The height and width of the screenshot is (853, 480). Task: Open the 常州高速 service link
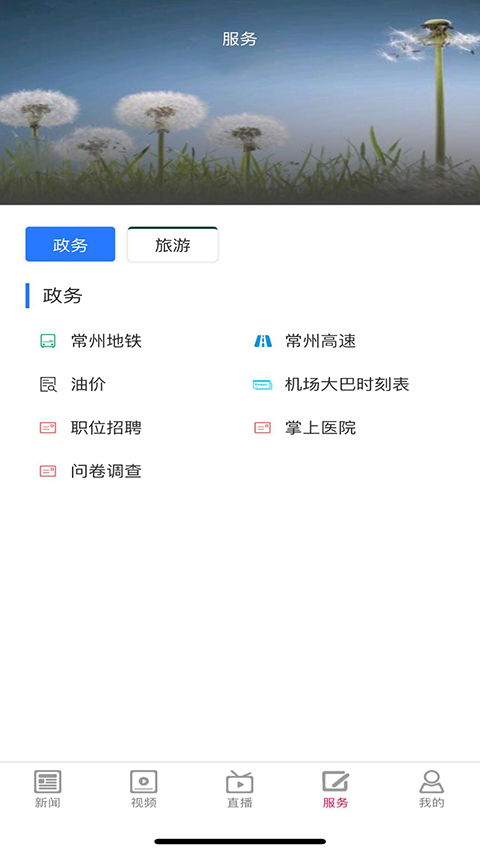[321, 342]
